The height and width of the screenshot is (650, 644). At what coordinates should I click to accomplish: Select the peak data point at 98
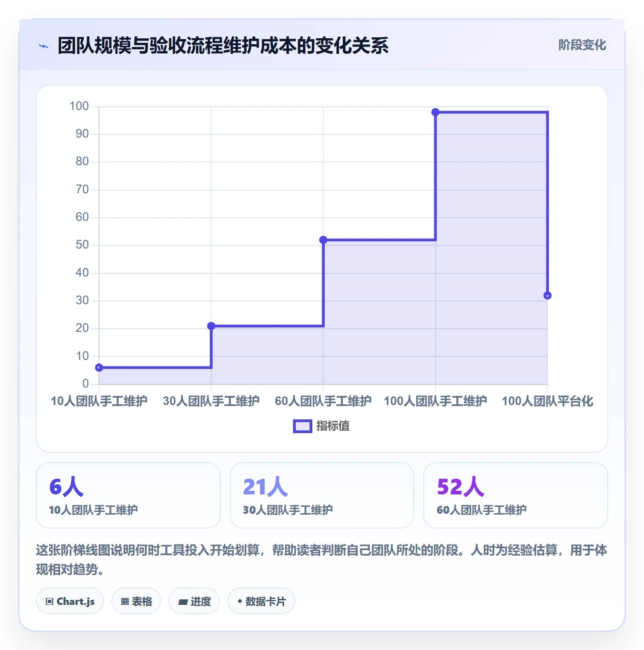pos(436,112)
